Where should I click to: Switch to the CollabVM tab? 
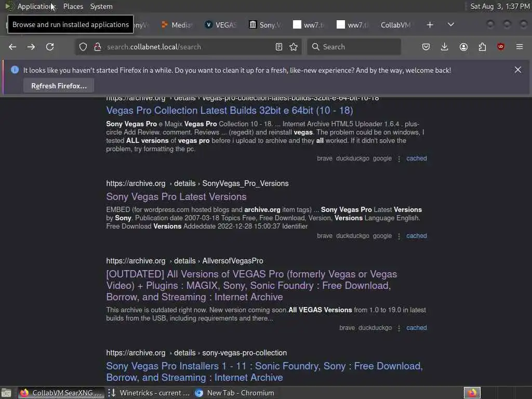pyautogui.click(x=395, y=25)
